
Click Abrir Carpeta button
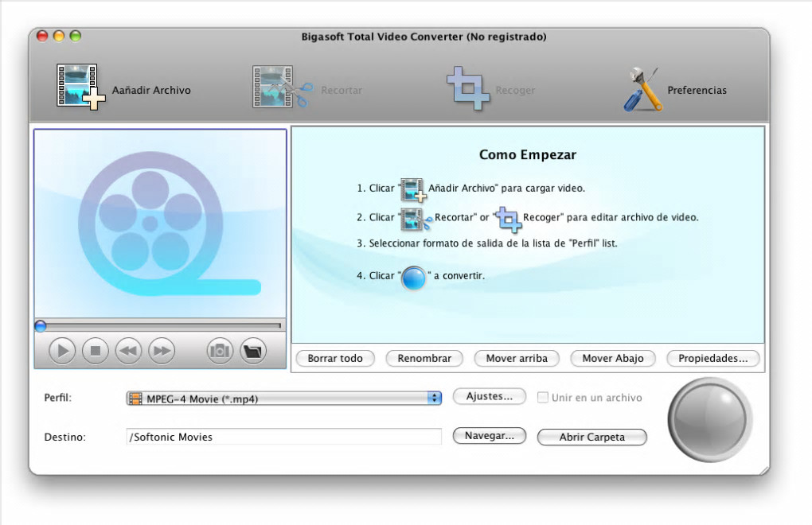(x=592, y=437)
